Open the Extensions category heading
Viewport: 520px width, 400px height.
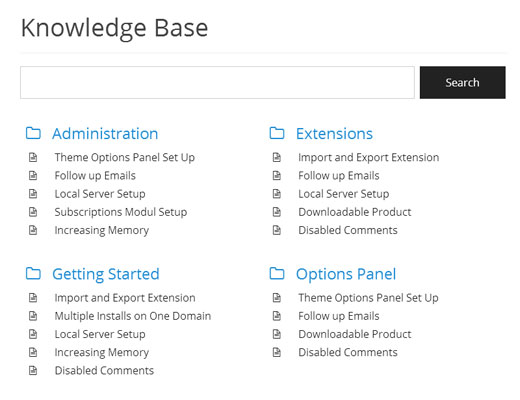[x=334, y=134]
